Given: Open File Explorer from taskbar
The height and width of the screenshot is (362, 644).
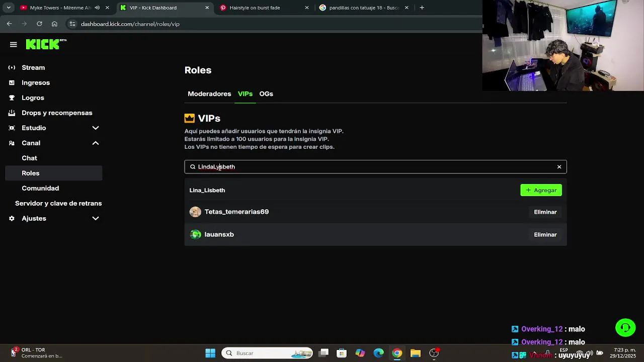Looking at the screenshot, I should [x=415, y=353].
